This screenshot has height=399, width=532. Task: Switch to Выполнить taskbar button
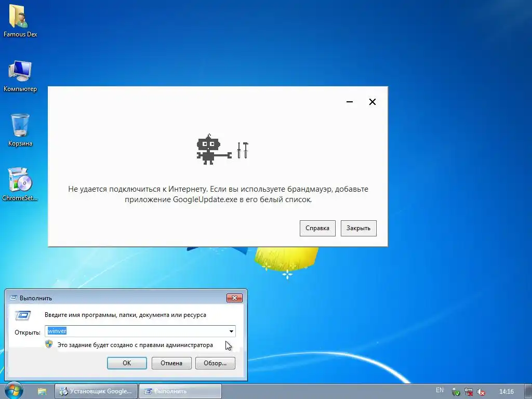[x=180, y=391]
